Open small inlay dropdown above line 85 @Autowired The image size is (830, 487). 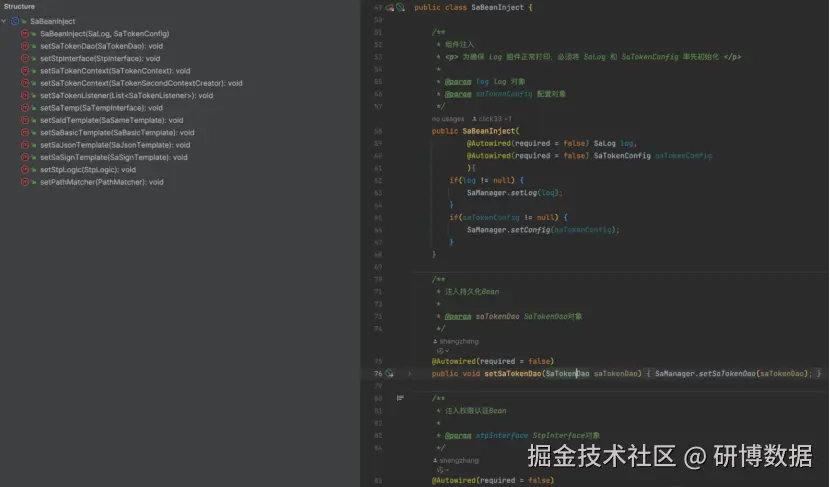[x=443, y=470]
